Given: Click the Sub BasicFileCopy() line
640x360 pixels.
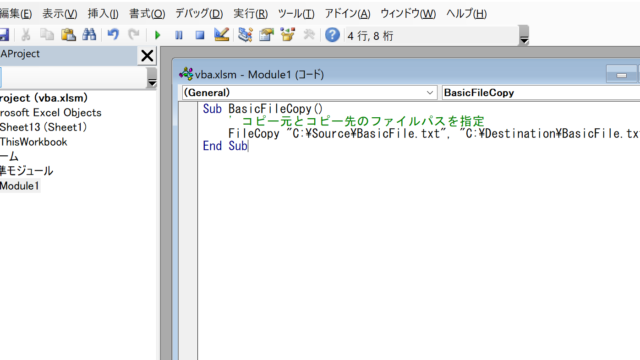Looking at the screenshot, I should [x=262, y=109].
